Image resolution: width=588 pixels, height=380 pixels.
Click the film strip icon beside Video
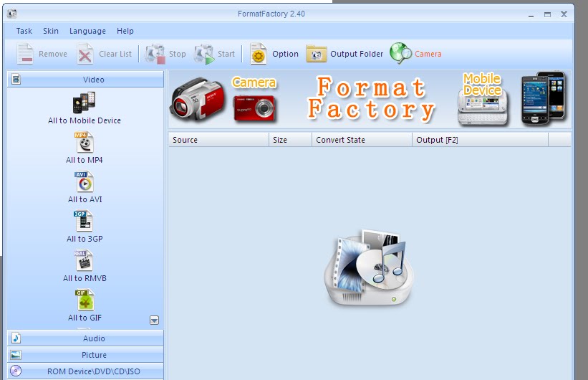coord(16,80)
